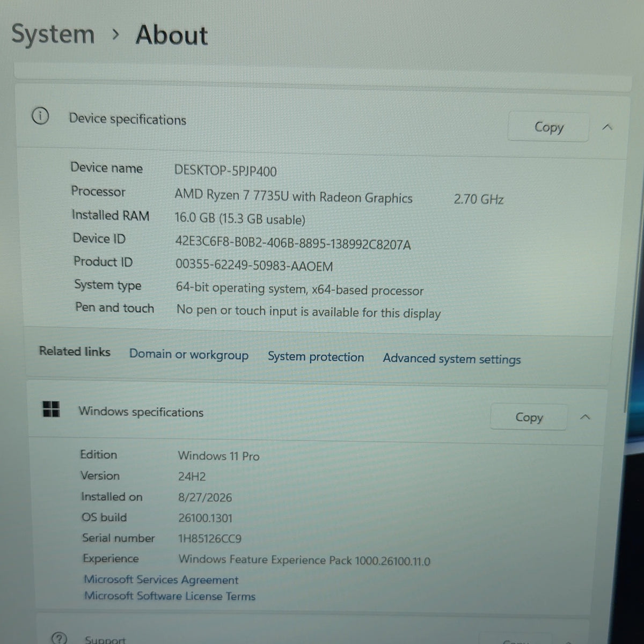Click the Installed RAM label
The image size is (644, 644).
(111, 215)
